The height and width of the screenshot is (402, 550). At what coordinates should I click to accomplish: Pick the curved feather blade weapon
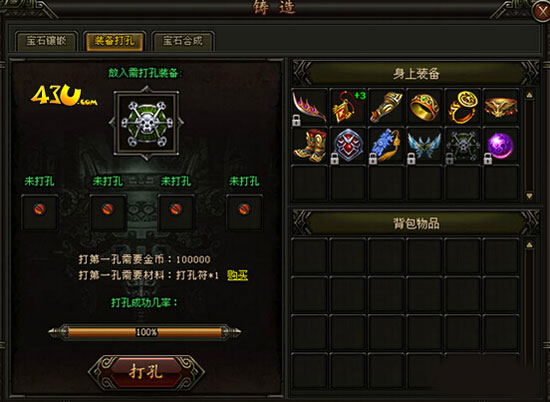coord(310,107)
